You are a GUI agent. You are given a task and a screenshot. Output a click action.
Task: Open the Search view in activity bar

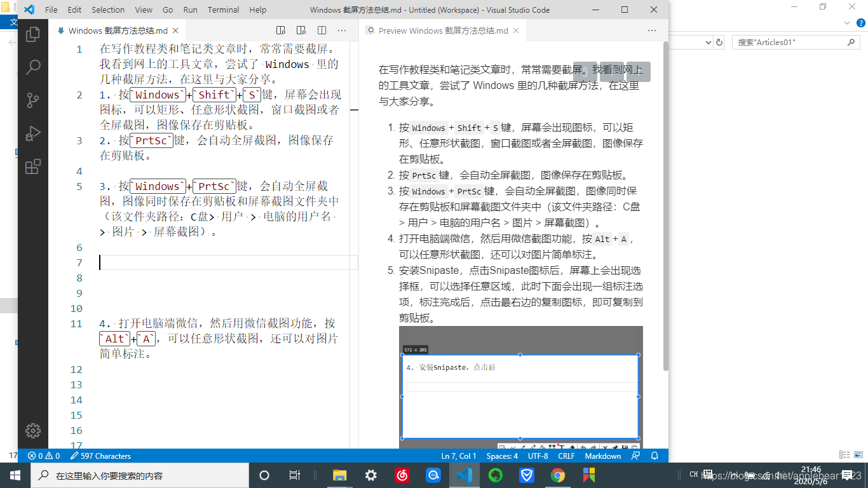pos(32,67)
